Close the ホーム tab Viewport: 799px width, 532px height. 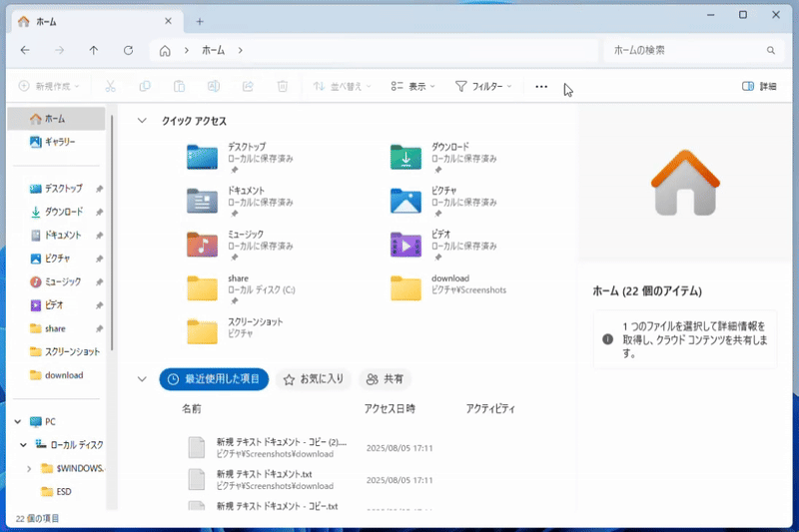coord(168,21)
